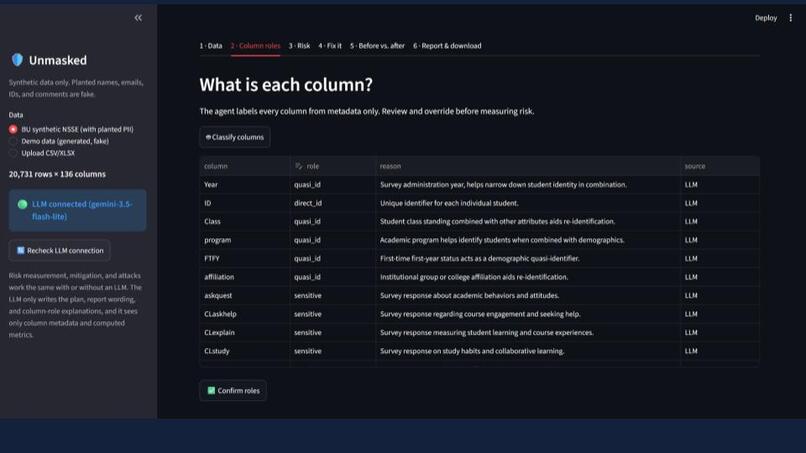The width and height of the screenshot is (806, 453).
Task: Open the three-dot main menu
Action: [791, 18]
